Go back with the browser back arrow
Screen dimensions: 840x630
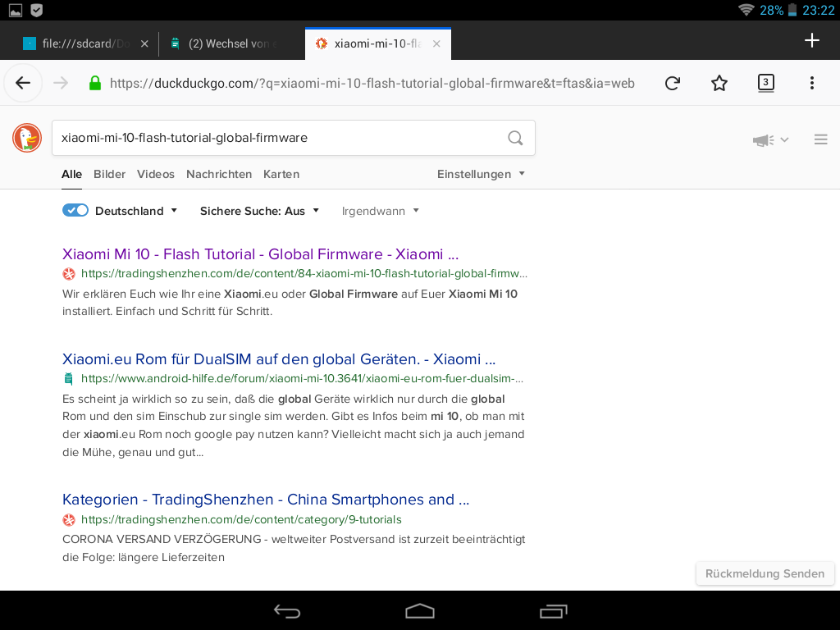pos(22,83)
